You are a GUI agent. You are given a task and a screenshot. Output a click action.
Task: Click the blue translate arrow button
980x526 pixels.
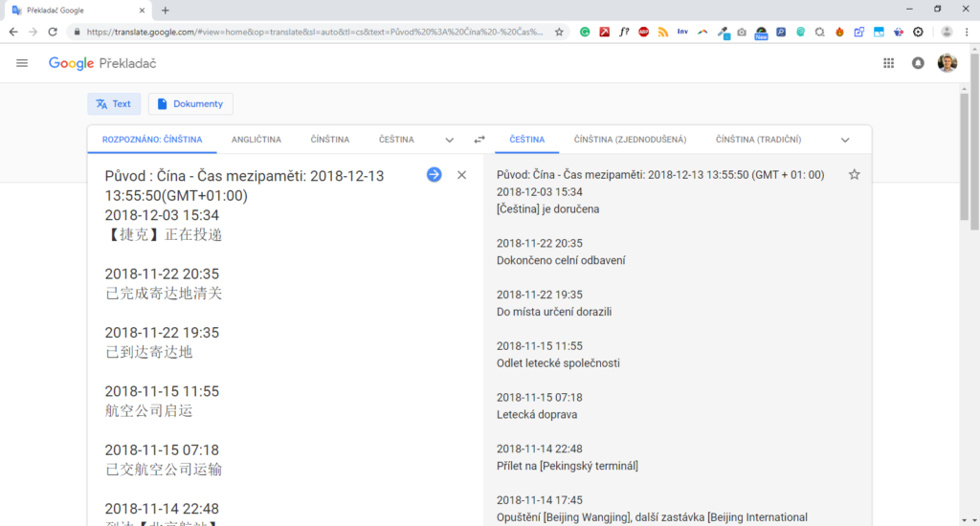click(x=434, y=175)
